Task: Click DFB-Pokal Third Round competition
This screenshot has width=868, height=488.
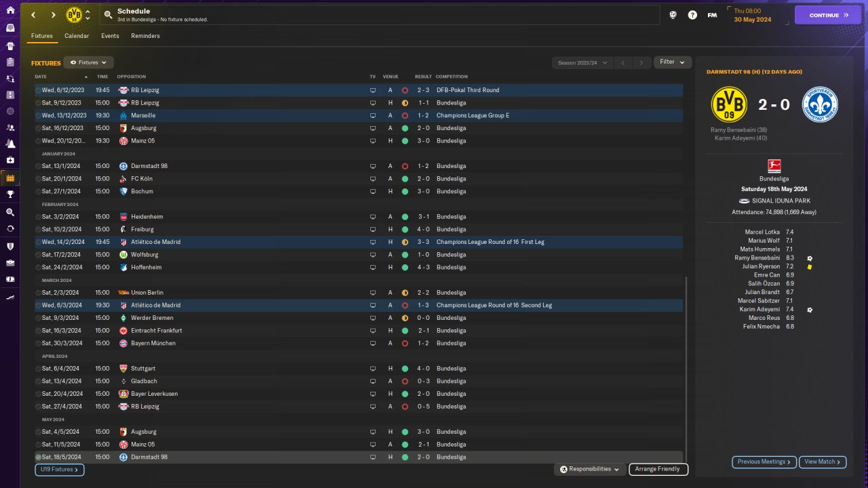Action: 468,90
